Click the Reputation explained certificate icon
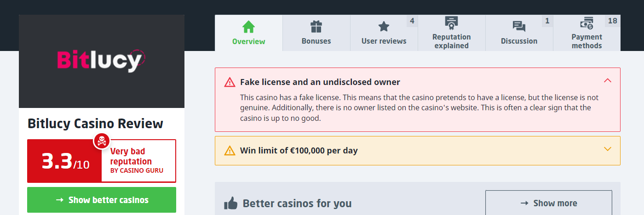Screen dimensions: 644x215 (x=451, y=22)
